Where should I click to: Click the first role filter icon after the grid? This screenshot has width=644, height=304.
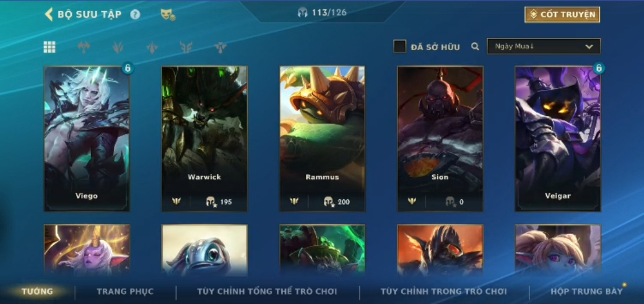coord(84,47)
